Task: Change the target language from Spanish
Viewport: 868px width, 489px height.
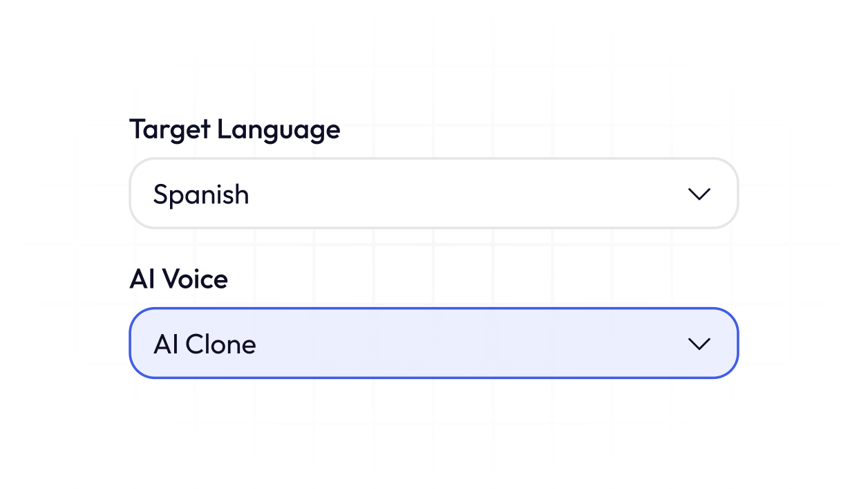Action: (x=433, y=194)
